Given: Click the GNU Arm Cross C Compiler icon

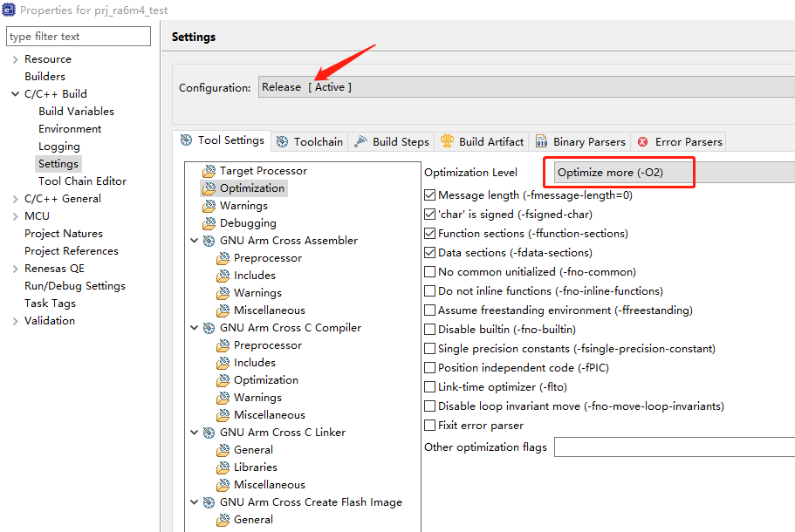Looking at the screenshot, I should pos(209,328).
